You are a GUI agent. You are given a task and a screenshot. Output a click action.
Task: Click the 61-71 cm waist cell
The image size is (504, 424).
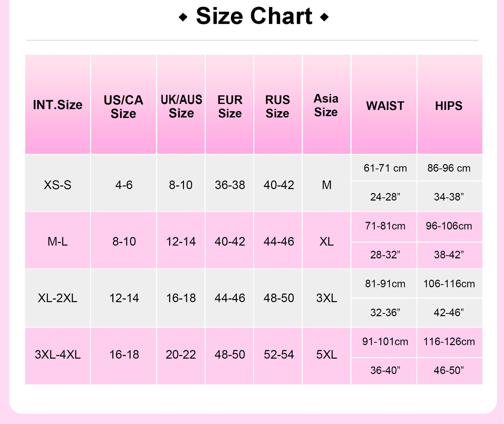pos(385,168)
